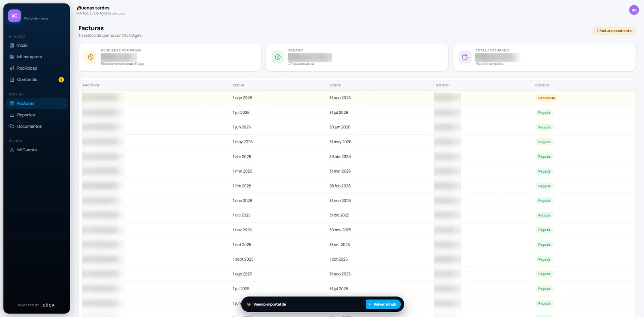This screenshot has height=317, width=644.
Task: Click the Volver al hub button
Action: pyautogui.click(x=383, y=305)
